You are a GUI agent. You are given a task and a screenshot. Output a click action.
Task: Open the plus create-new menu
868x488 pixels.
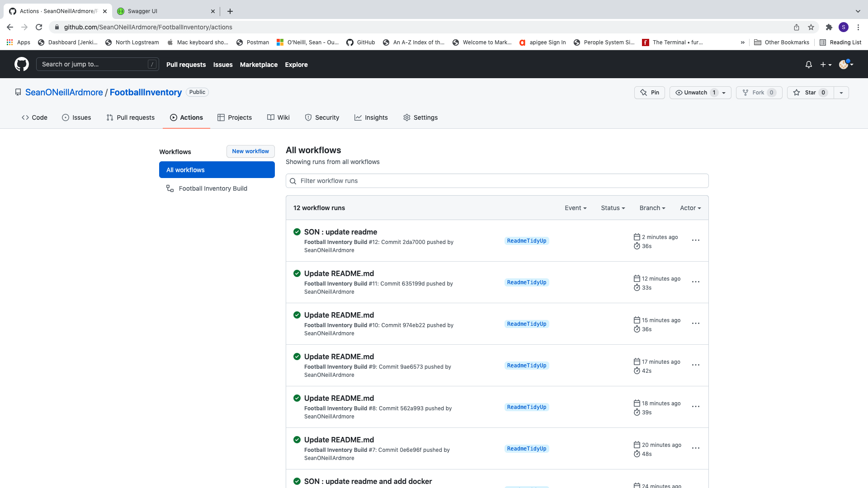tap(826, 65)
